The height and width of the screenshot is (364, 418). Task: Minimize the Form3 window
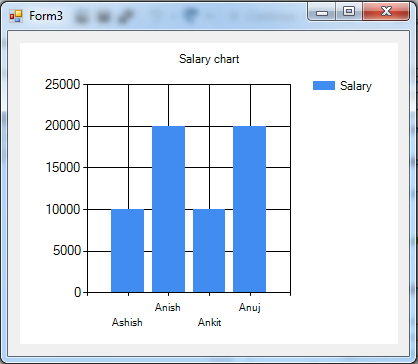(x=322, y=13)
